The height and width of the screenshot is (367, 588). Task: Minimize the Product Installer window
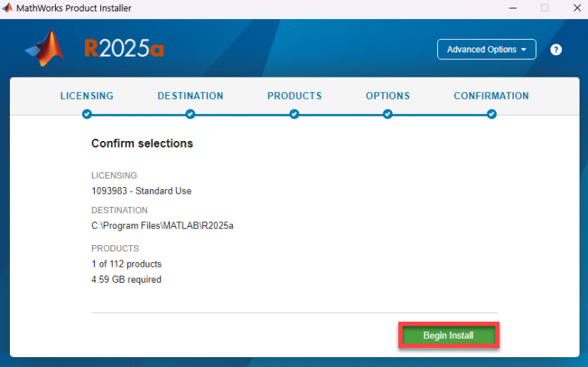(x=508, y=8)
